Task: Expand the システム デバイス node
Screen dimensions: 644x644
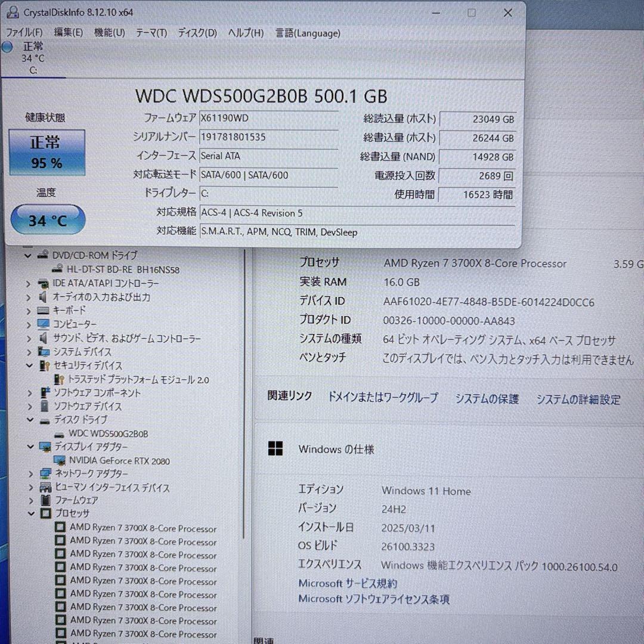Action: click(x=29, y=352)
